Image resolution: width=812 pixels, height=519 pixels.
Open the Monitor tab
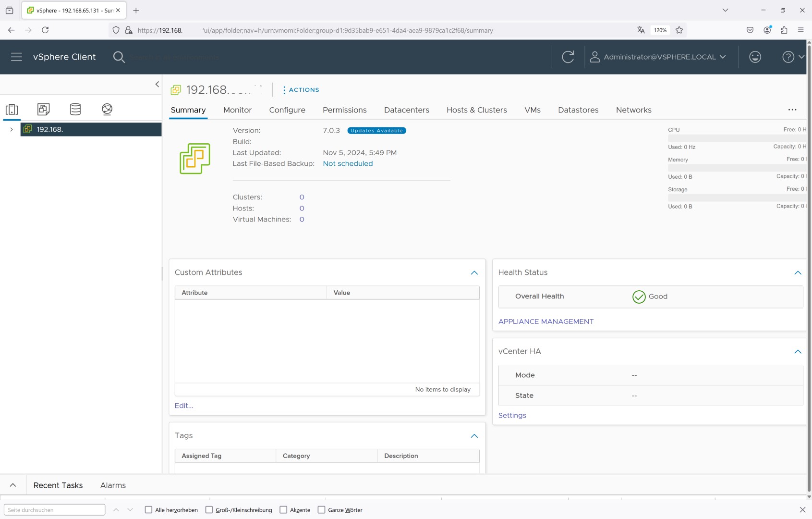[x=237, y=110]
